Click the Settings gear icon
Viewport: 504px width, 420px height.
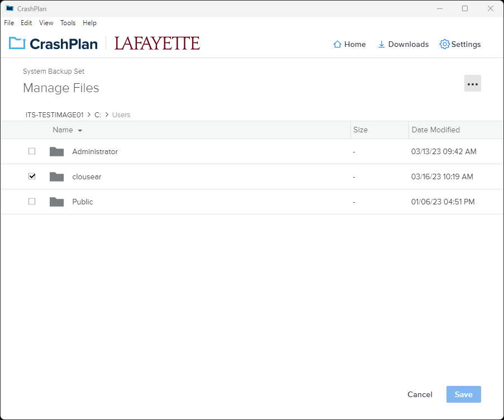click(445, 44)
